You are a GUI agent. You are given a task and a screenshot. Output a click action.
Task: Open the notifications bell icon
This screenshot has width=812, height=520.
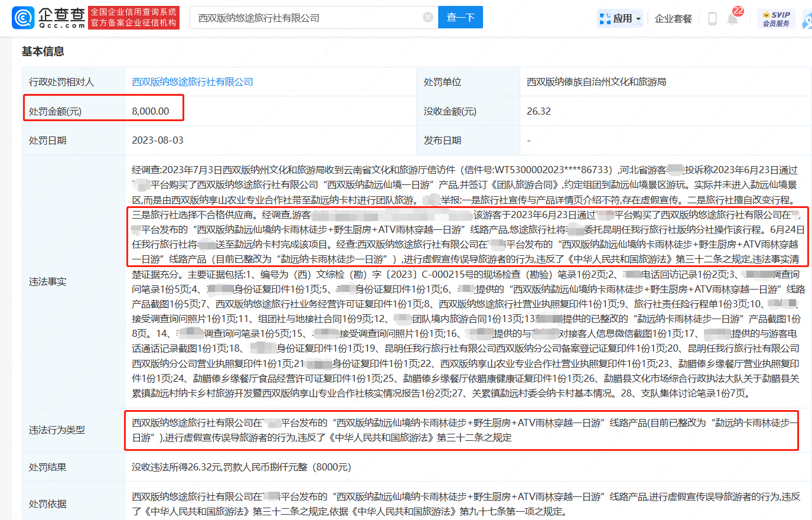coord(733,18)
